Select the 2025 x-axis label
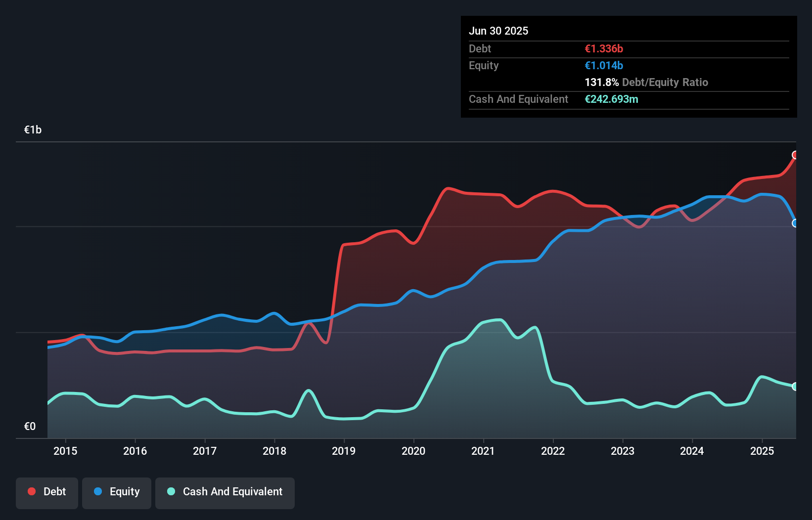This screenshot has height=520, width=812. [762, 451]
